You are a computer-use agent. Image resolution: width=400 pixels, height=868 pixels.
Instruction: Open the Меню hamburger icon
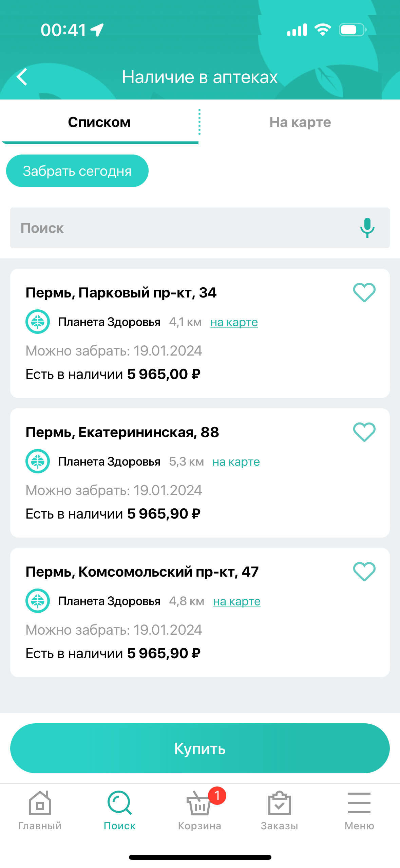359,803
